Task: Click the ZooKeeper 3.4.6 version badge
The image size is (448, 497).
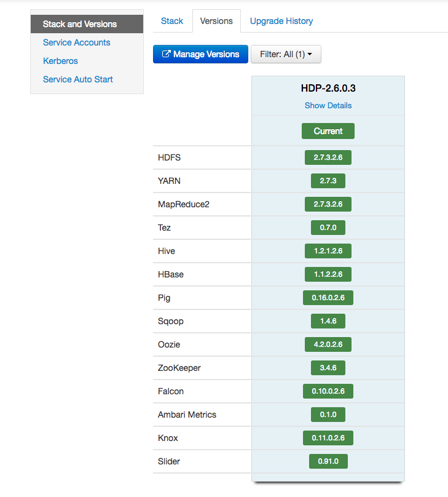Action: coord(328,368)
